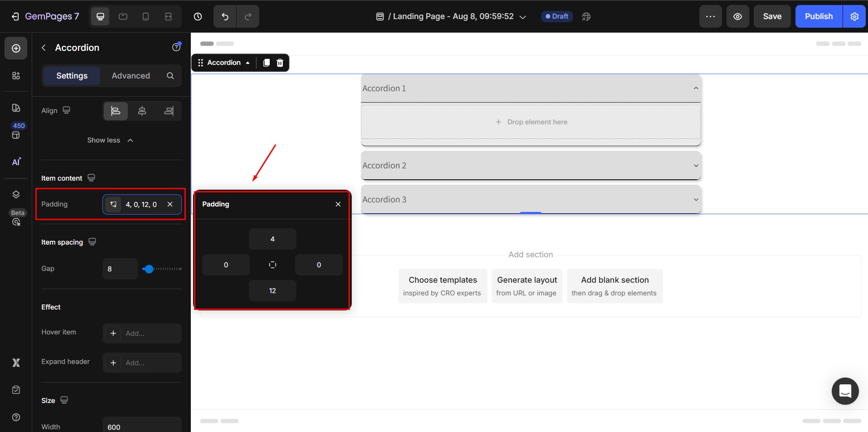Select left align option

tap(116, 111)
